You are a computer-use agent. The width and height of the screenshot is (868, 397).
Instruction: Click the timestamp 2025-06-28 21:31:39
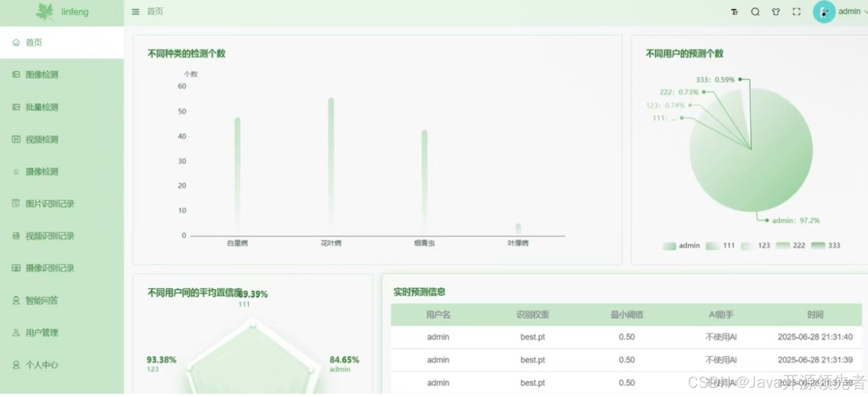(815, 360)
